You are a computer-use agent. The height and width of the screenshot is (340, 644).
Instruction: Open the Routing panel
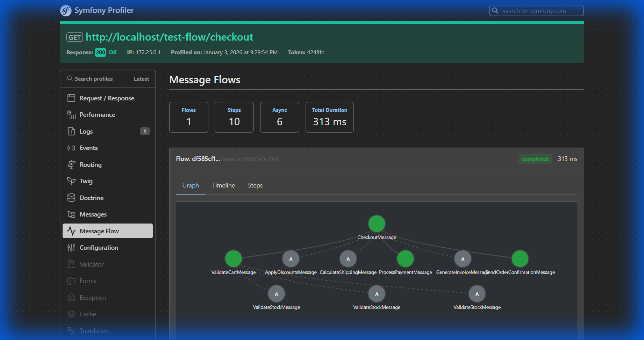point(91,164)
